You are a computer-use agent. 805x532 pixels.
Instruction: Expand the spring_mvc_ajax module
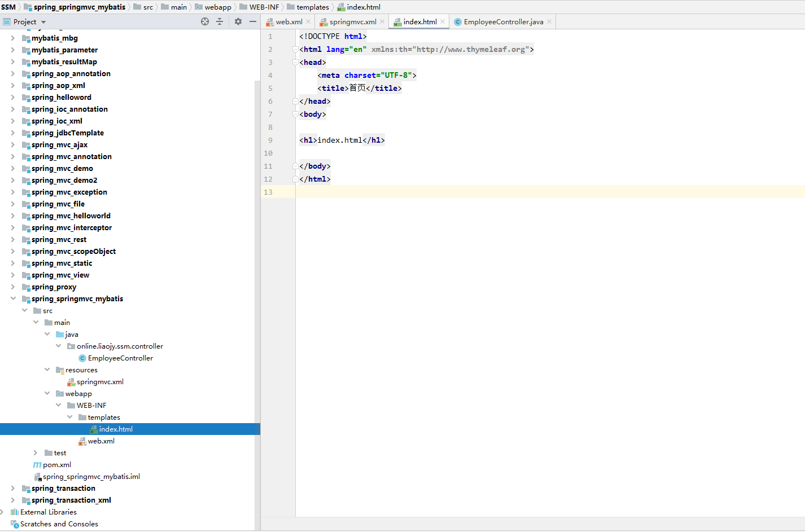pos(13,144)
